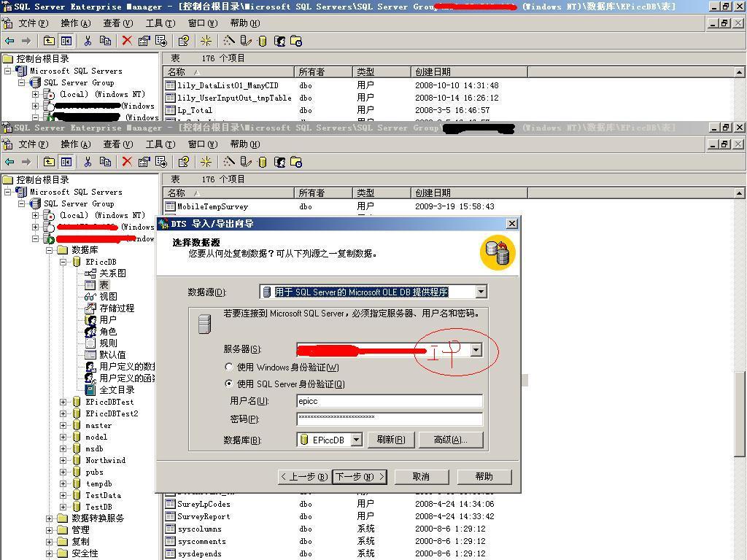Click Back arrow in front window toolbar
Viewport: 747px width, 560px height.
coord(9,162)
